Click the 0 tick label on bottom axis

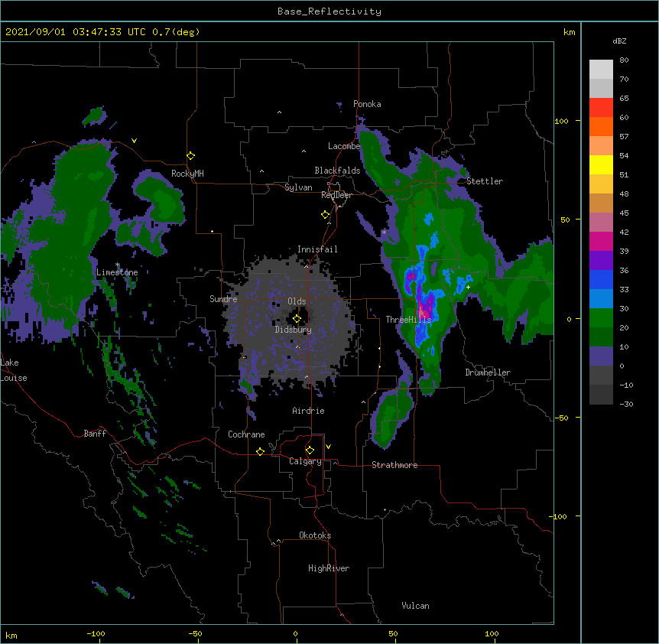tap(295, 633)
